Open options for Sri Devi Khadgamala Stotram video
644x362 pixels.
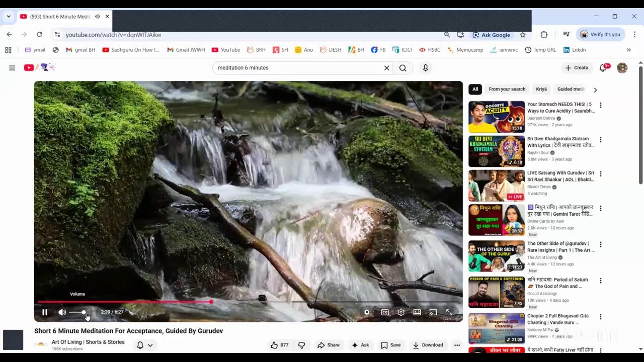[600, 140]
